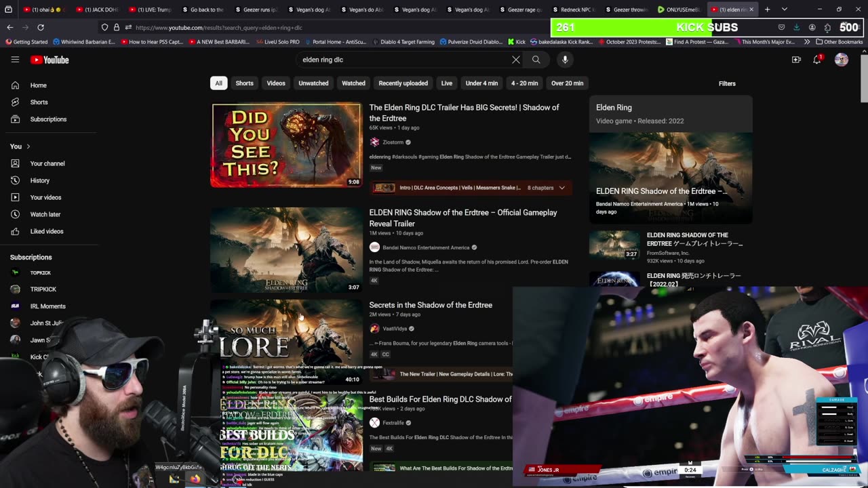Filter results to 4 - 20 min

coord(524,83)
